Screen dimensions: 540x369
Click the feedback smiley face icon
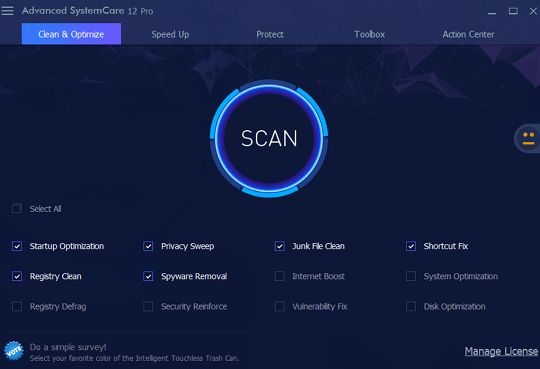(x=528, y=139)
